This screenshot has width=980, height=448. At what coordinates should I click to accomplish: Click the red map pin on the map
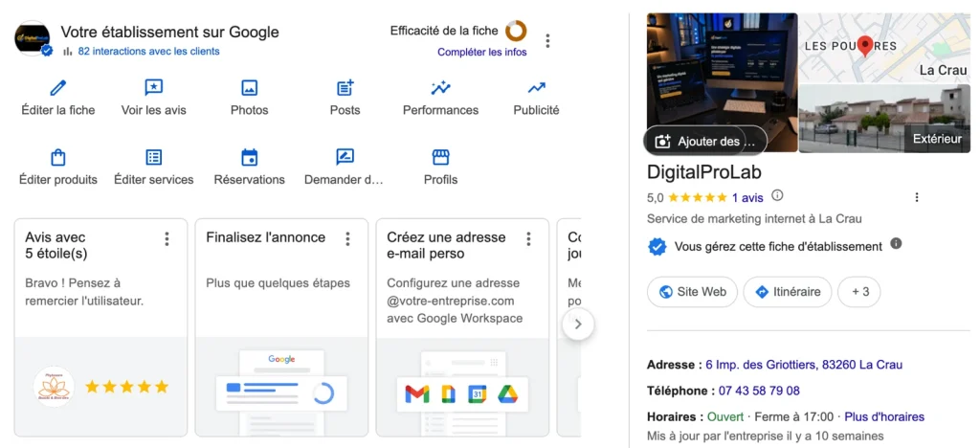[865, 46]
